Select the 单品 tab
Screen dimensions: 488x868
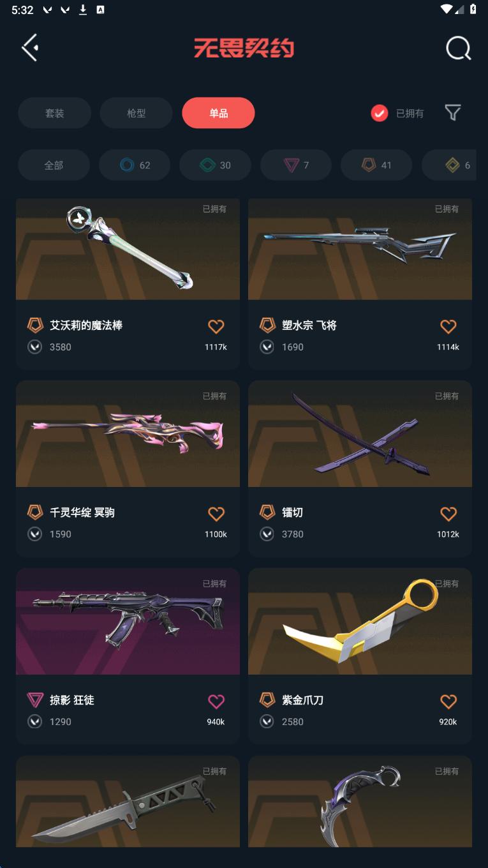pyautogui.click(x=218, y=113)
